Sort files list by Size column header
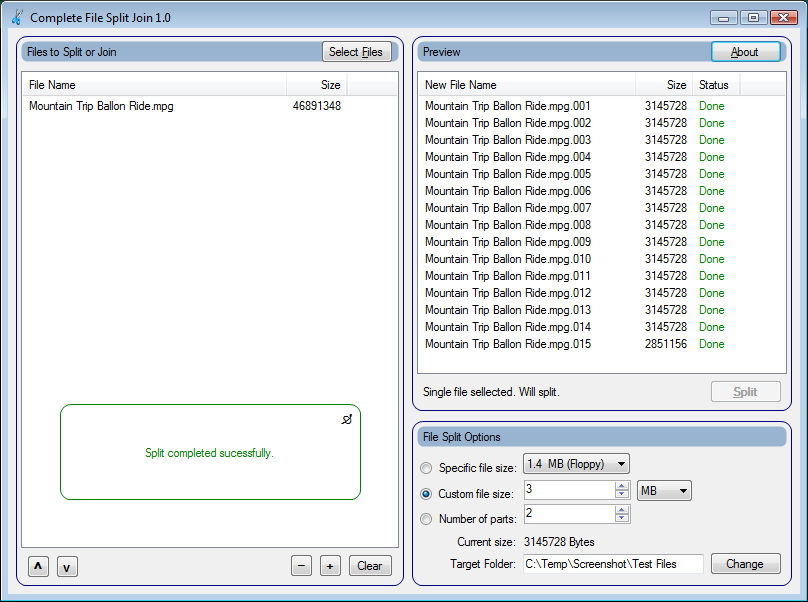Screen dimensions: 808x602 [316, 85]
